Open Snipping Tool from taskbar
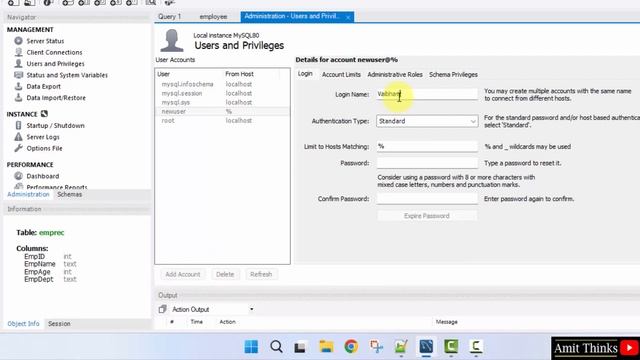This screenshot has height=360, width=640. coord(376,347)
